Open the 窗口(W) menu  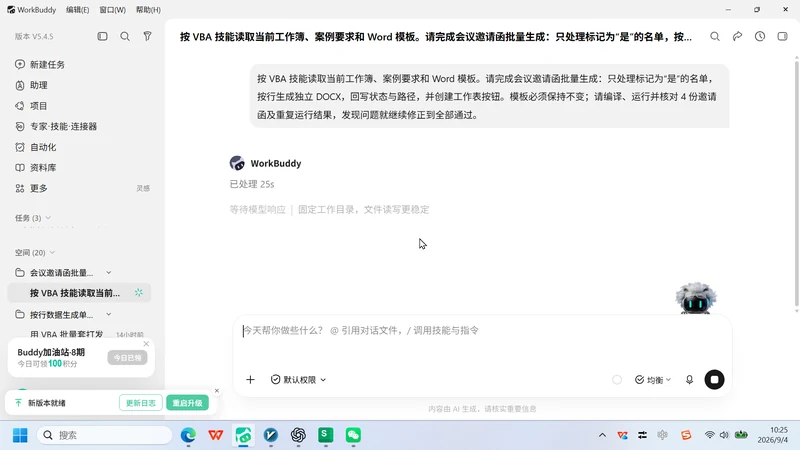[112, 10]
